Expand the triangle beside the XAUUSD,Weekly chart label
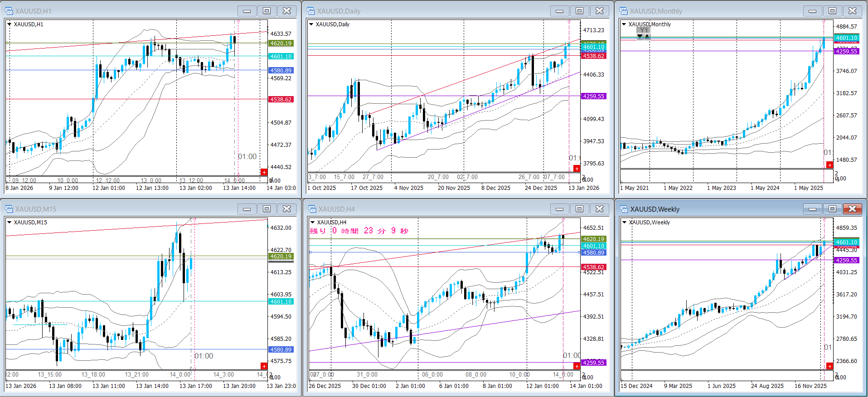This screenshot has width=868, height=397. click(x=624, y=223)
